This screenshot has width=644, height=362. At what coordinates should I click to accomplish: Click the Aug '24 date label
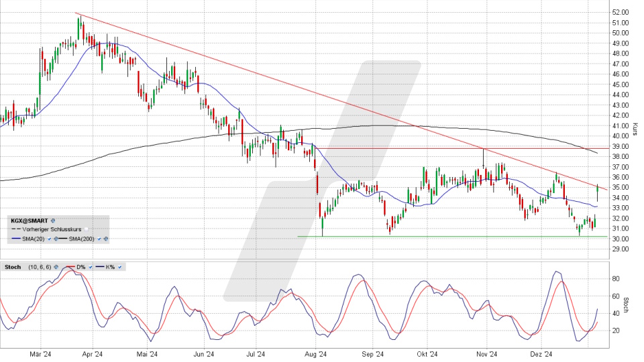(316, 354)
